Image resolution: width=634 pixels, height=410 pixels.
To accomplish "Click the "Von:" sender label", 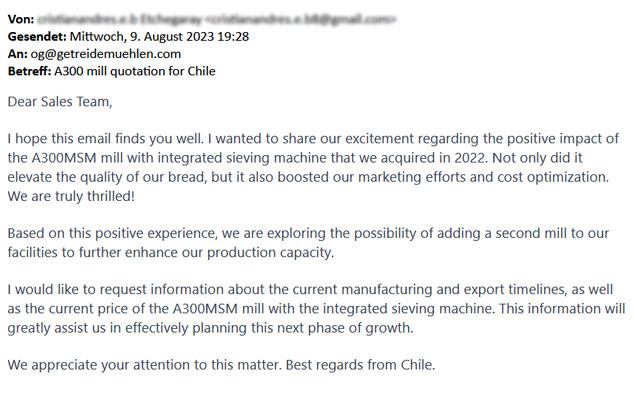I will pyautogui.click(x=21, y=18).
